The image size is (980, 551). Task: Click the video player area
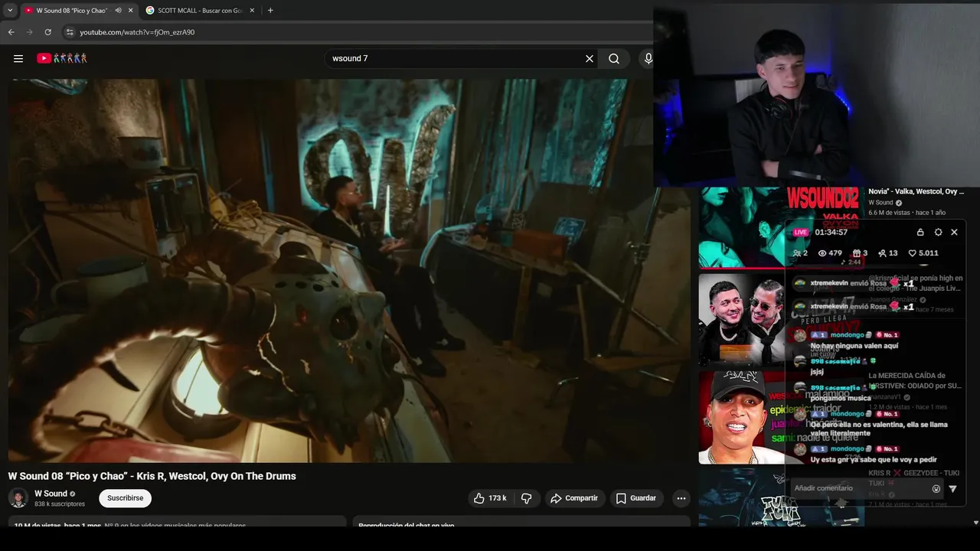(349, 270)
